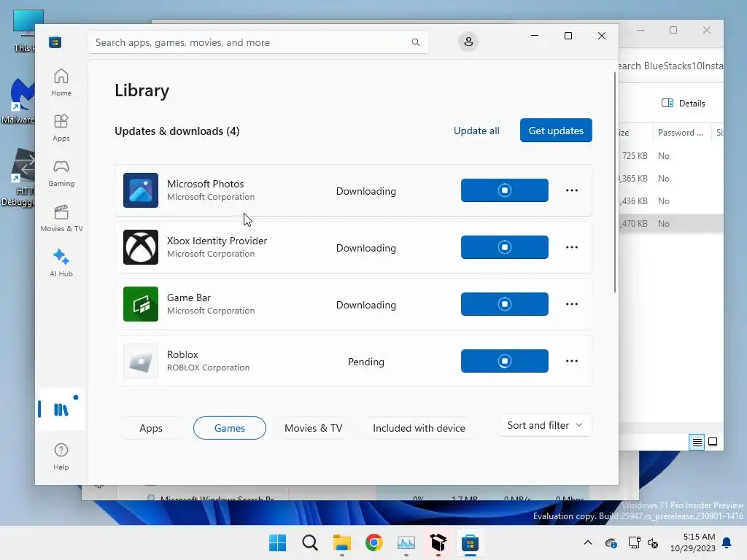
Task: Select the 470 KB row in Explorer
Action: point(671,223)
